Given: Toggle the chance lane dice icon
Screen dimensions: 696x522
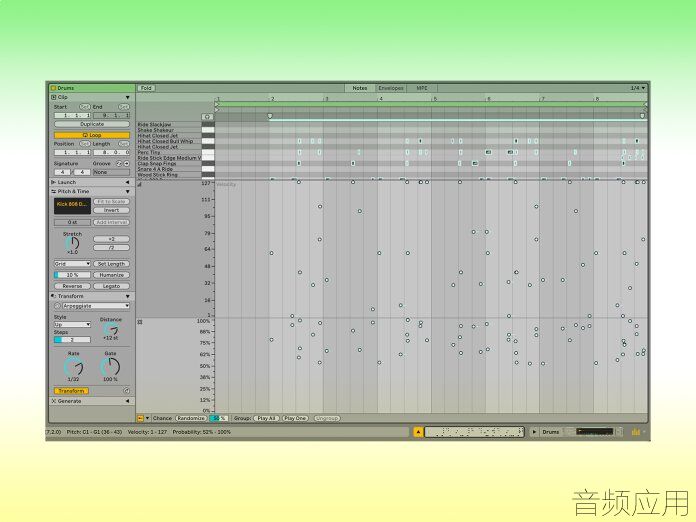Looking at the screenshot, I should click(140, 322).
